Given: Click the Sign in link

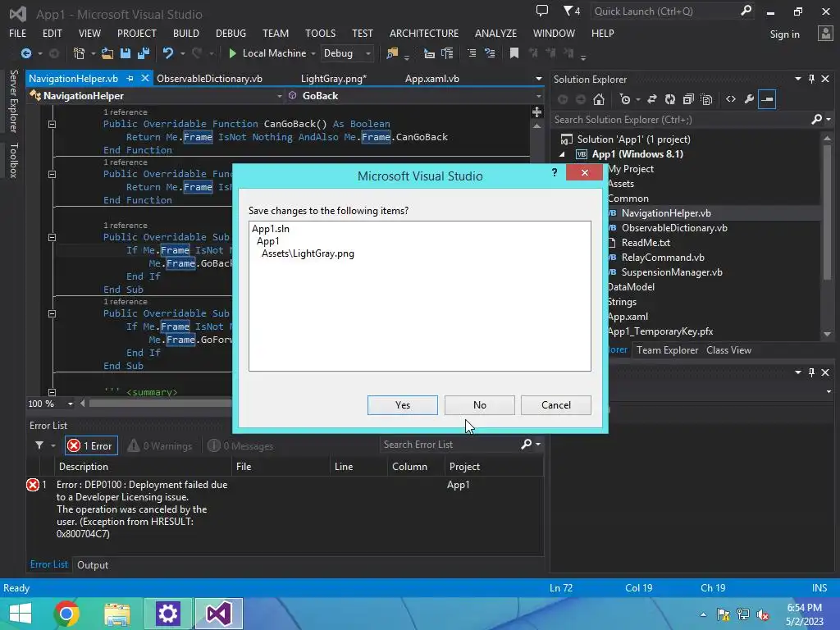Looking at the screenshot, I should click(784, 34).
